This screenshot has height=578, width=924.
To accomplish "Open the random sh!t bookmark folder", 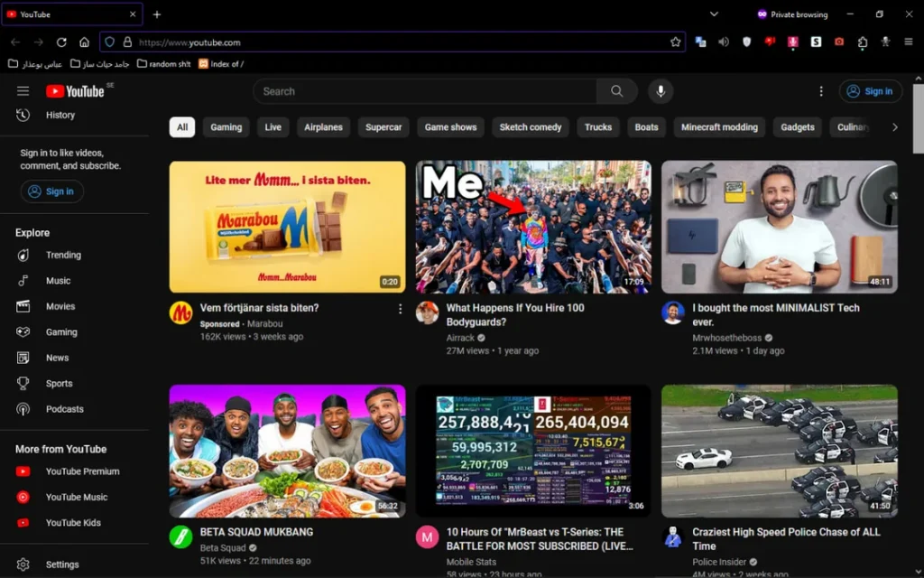I will point(164,64).
